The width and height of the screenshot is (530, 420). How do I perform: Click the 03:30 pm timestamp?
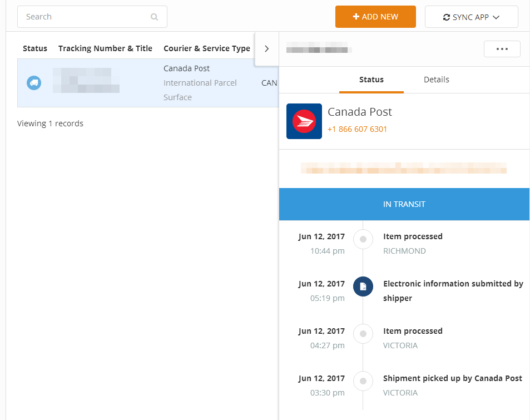pos(327,393)
